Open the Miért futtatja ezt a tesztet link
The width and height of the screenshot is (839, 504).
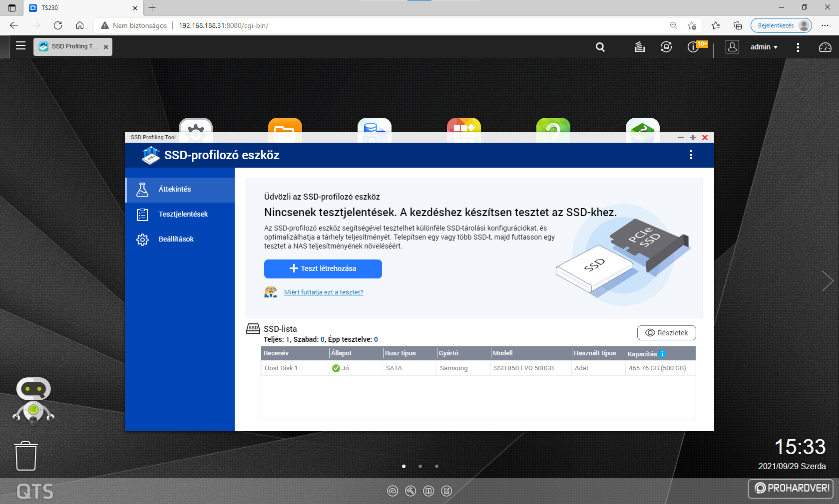(324, 292)
